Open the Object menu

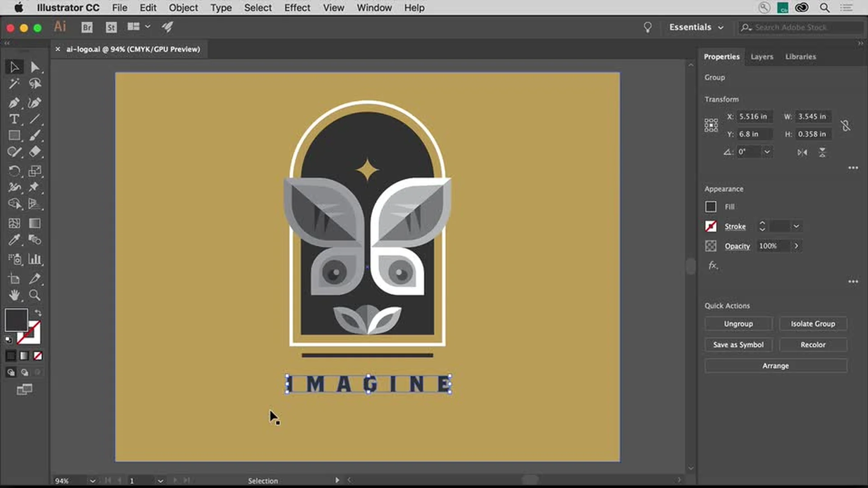coord(183,8)
